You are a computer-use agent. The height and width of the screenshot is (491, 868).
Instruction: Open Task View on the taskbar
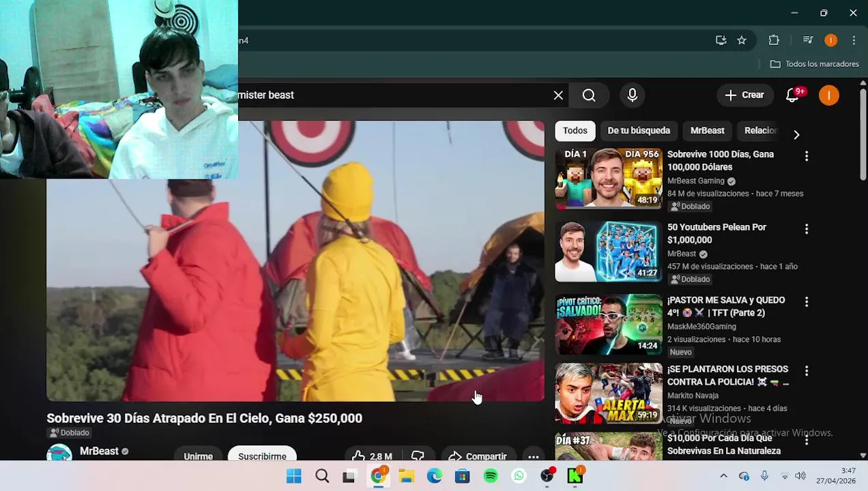349,476
